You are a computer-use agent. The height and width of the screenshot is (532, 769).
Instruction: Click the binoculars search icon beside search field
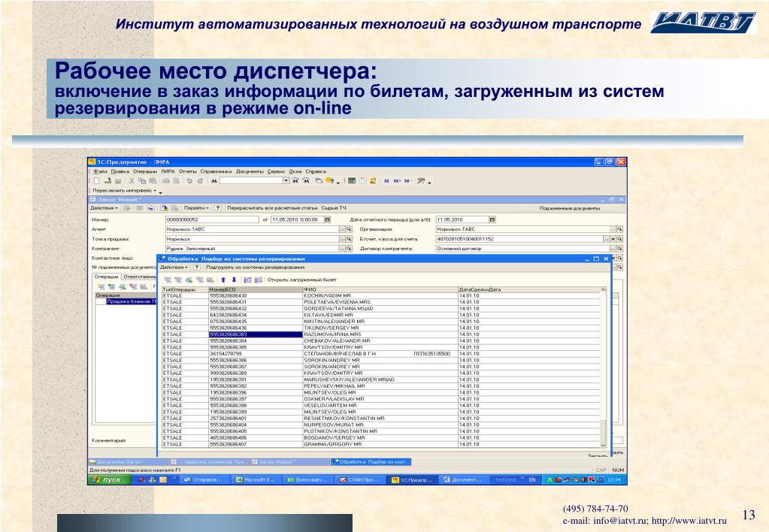click(x=213, y=181)
